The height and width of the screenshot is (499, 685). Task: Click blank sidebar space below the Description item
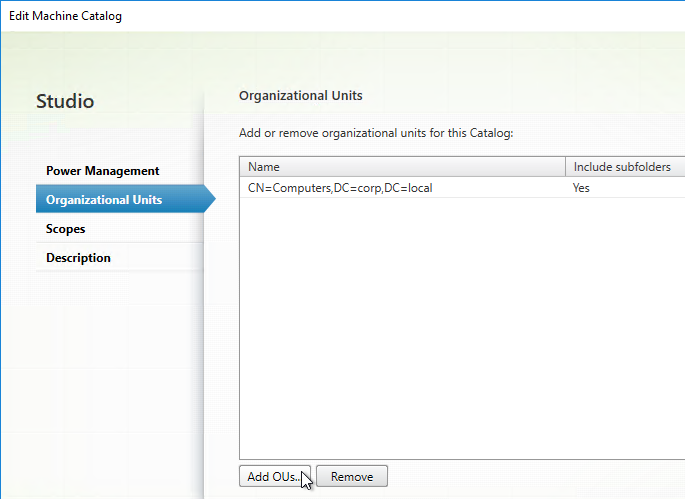tap(119, 371)
